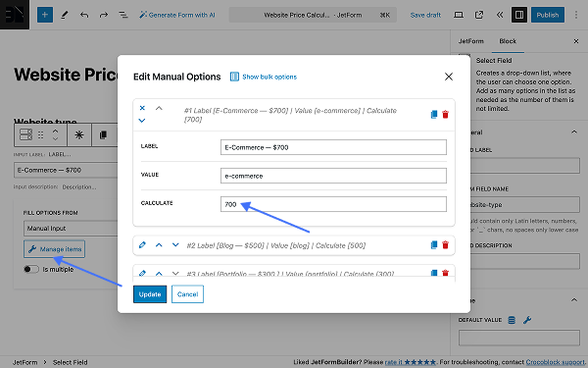Click the Field Label input in sidebar
Image resolution: width=588 pixels, height=368 pixels.
click(524, 166)
